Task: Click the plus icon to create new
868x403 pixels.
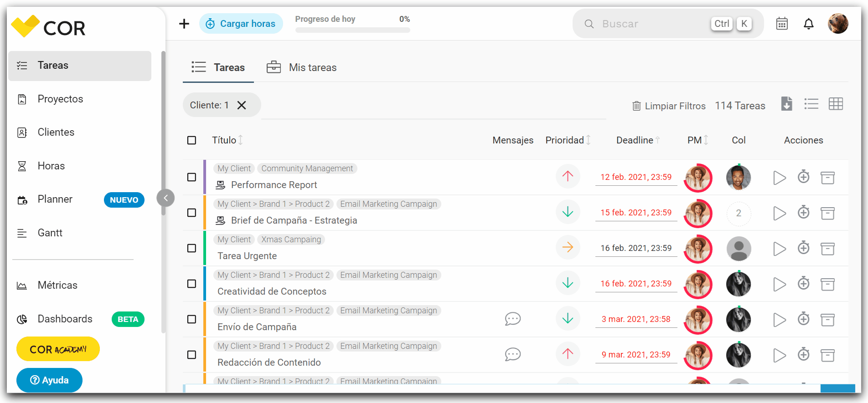Action: click(184, 24)
